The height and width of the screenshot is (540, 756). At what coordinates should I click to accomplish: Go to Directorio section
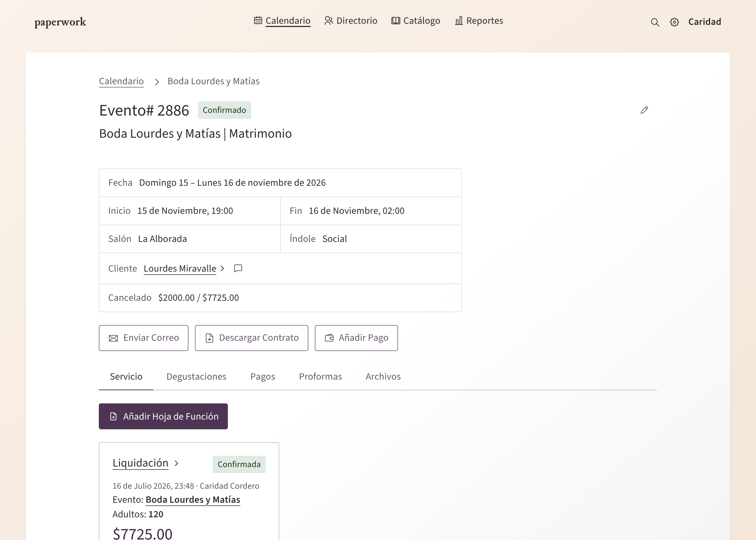[x=350, y=21]
